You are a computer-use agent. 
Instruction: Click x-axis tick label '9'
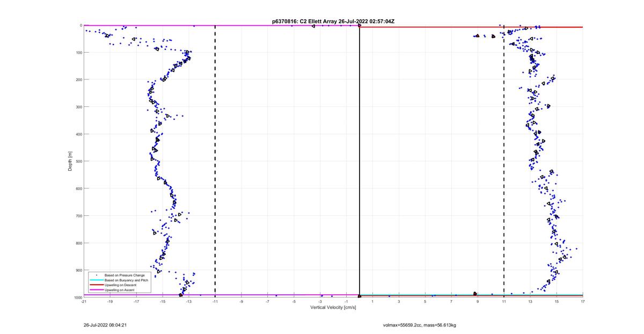tap(478, 301)
